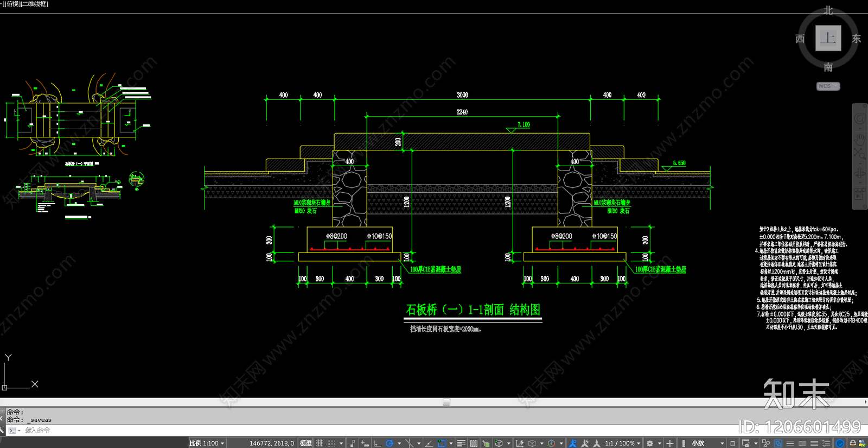Image resolution: width=868 pixels, height=448 pixels.
Task: Click the Orbit tool in navigation bar
Action: click(859, 173)
